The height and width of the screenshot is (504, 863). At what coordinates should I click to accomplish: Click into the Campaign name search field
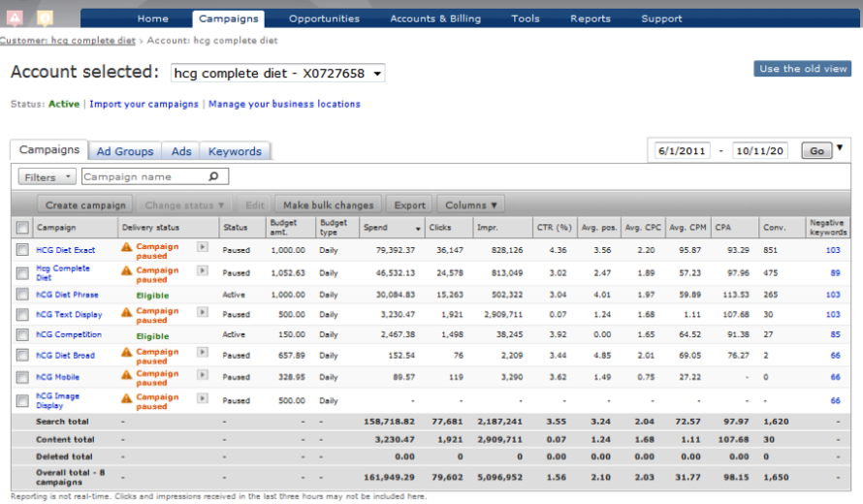pyautogui.click(x=154, y=176)
